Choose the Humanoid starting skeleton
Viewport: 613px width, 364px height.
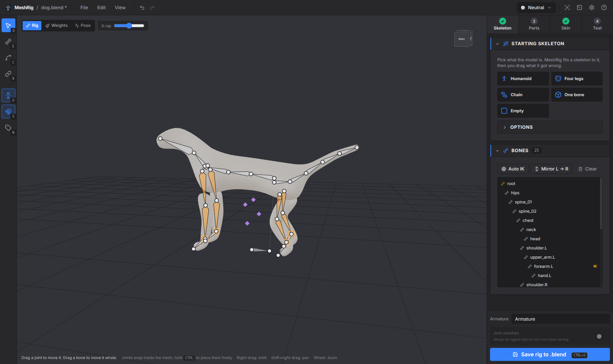tap(523, 79)
